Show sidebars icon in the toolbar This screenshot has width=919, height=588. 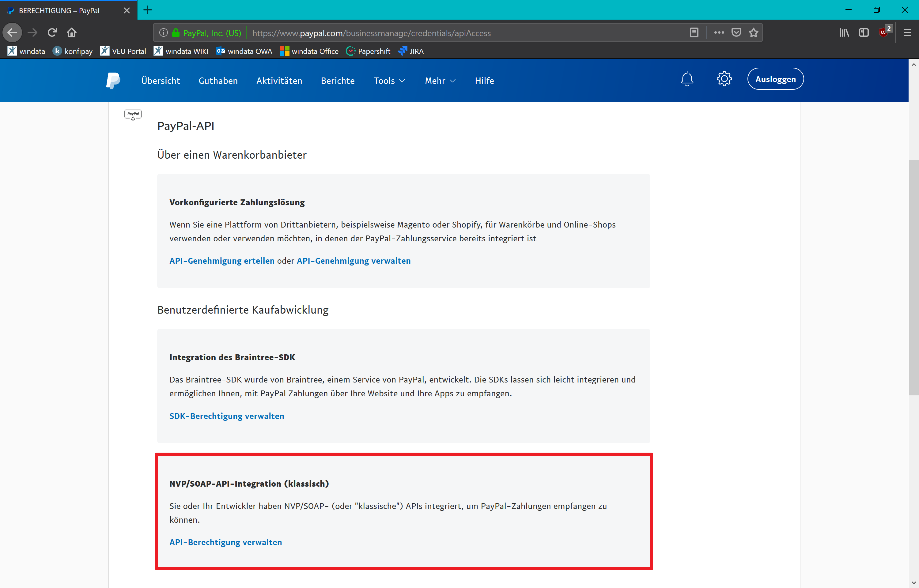pyautogui.click(x=864, y=33)
